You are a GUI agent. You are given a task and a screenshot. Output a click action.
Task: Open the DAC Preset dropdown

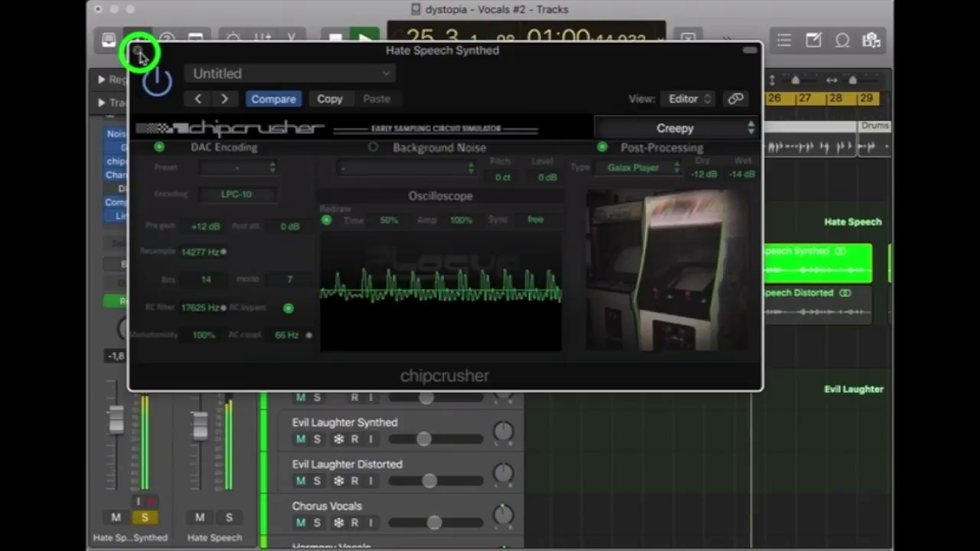[237, 168]
